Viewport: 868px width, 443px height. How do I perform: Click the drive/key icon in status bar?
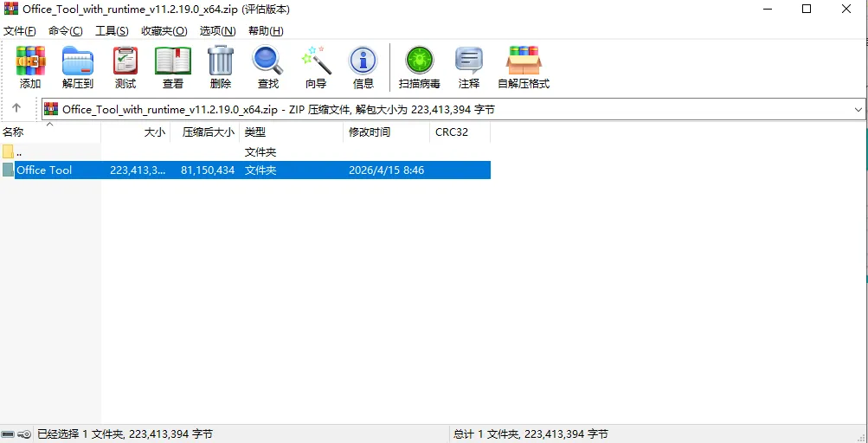click(16, 434)
